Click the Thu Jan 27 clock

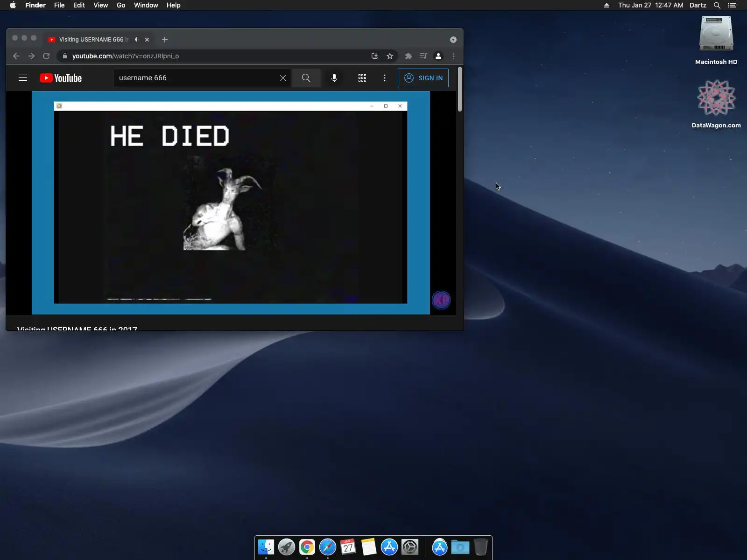click(651, 5)
